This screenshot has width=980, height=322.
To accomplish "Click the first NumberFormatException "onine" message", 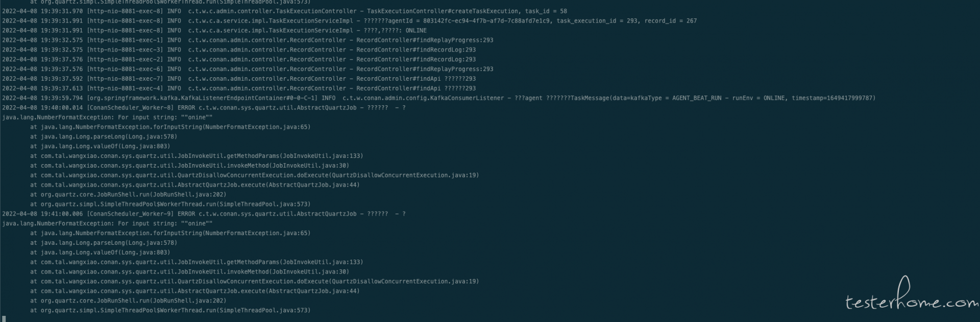I will pos(107,118).
